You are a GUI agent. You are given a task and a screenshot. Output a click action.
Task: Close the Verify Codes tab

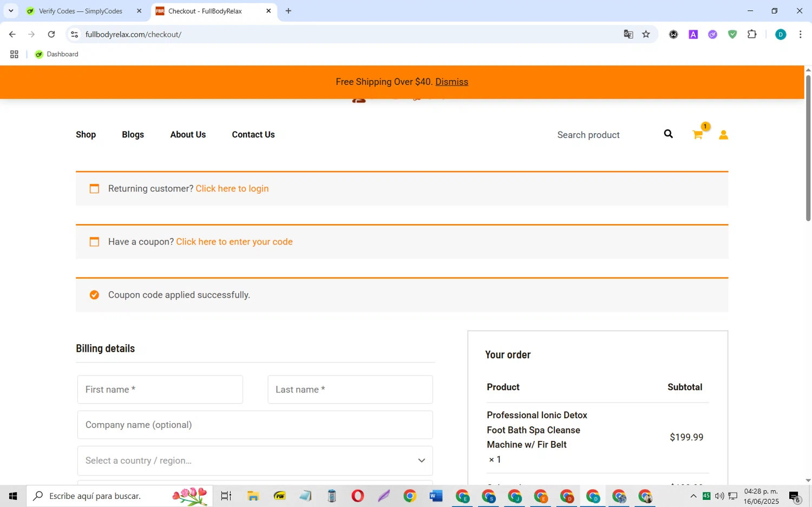[139, 11]
